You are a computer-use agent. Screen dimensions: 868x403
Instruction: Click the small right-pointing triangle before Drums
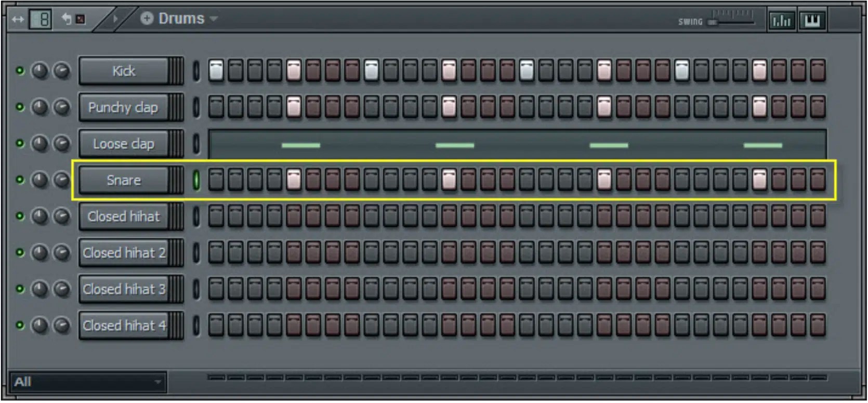(115, 19)
